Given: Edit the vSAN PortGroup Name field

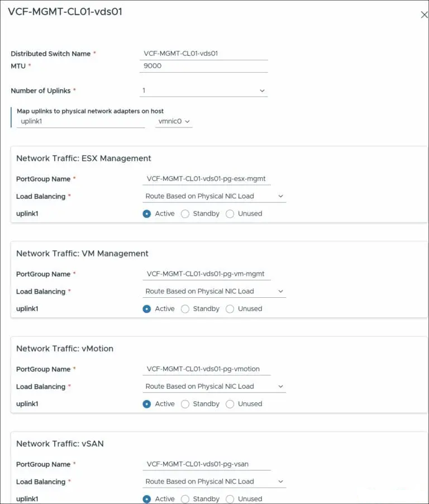Looking at the screenshot, I should click(x=207, y=464).
